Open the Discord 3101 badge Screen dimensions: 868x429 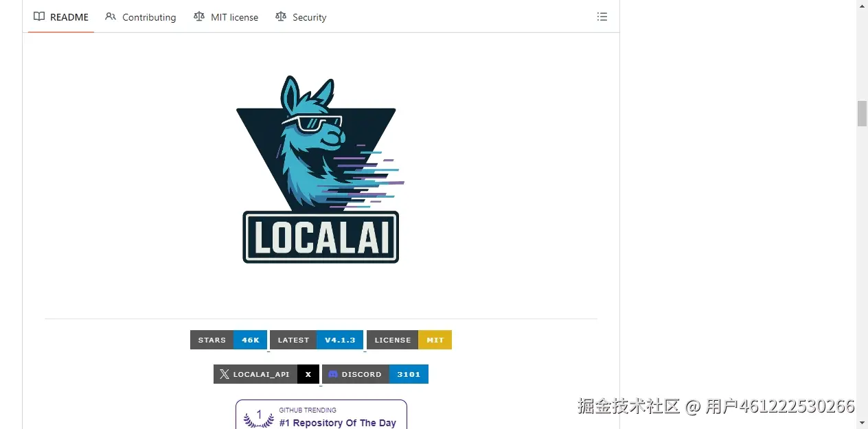pyautogui.click(x=375, y=374)
